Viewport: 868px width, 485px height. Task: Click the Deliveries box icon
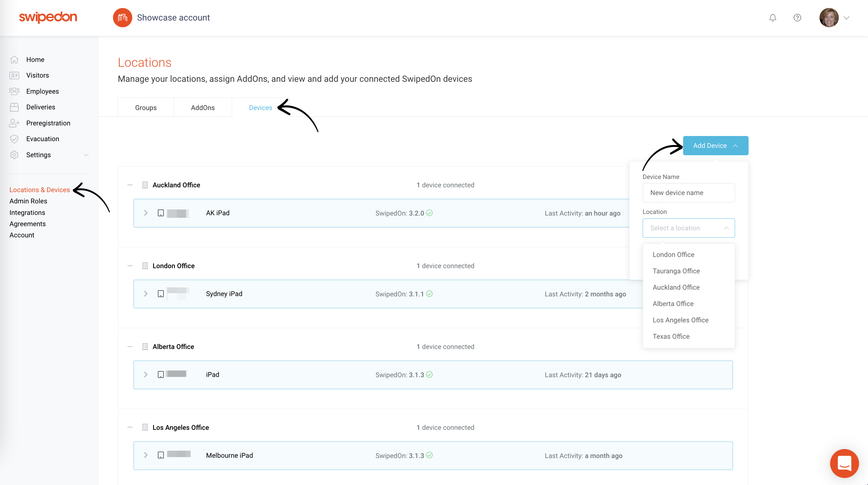[x=14, y=107]
